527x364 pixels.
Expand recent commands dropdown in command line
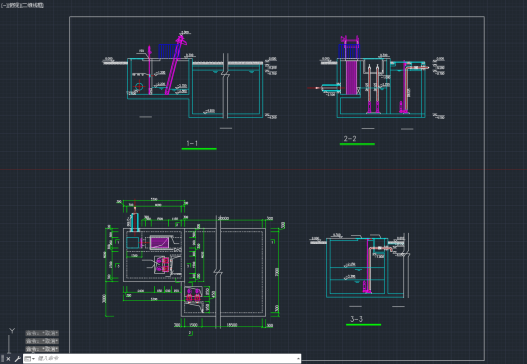30,359
